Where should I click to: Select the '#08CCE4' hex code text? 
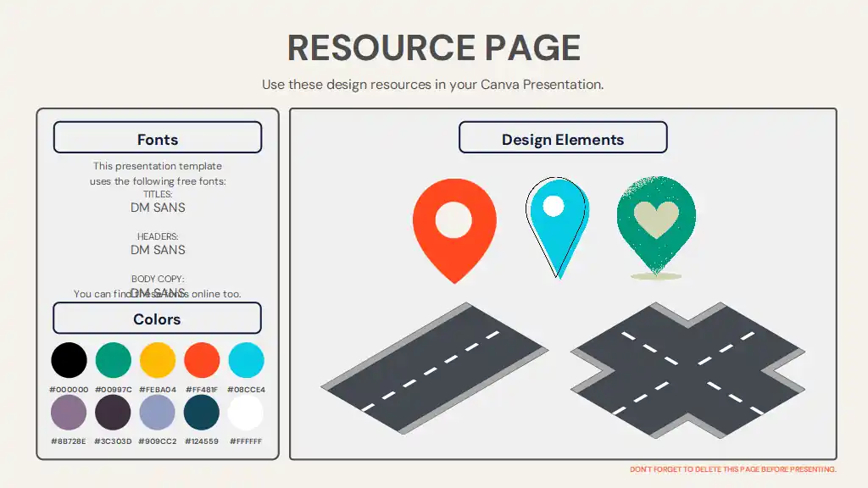tap(247, 390)
